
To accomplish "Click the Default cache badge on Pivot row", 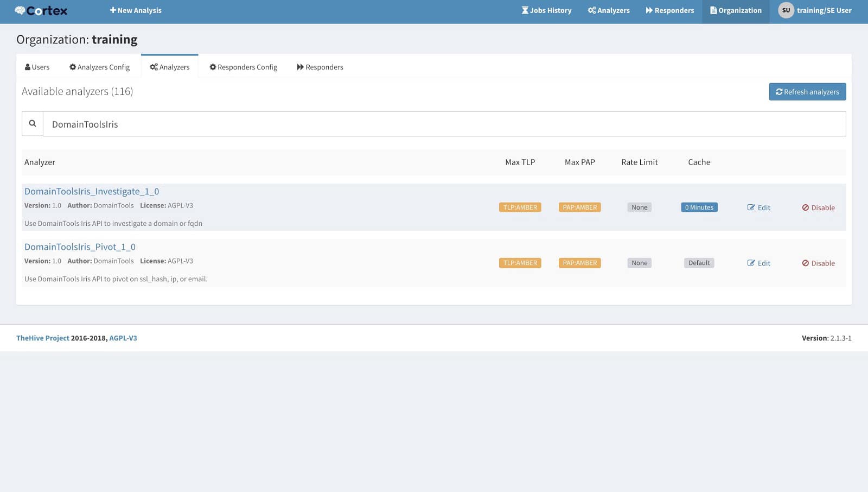I will (699, 263).
